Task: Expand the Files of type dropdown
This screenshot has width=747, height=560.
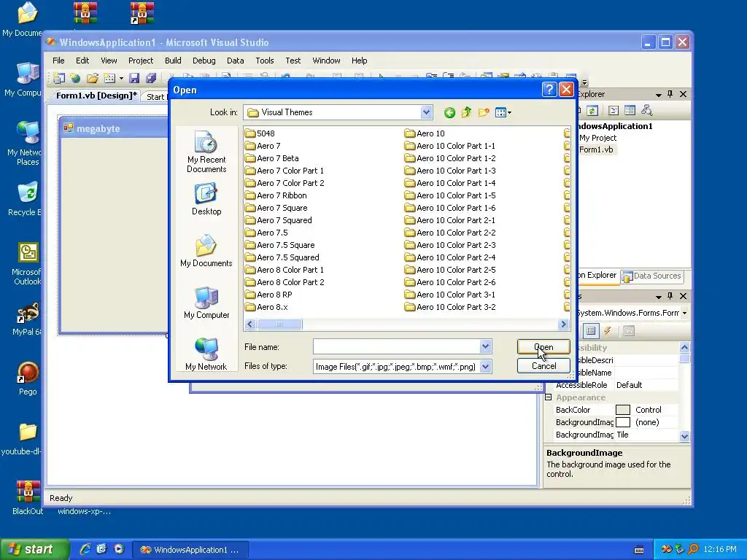Action: pyautogui.click(x=485, y=367)
